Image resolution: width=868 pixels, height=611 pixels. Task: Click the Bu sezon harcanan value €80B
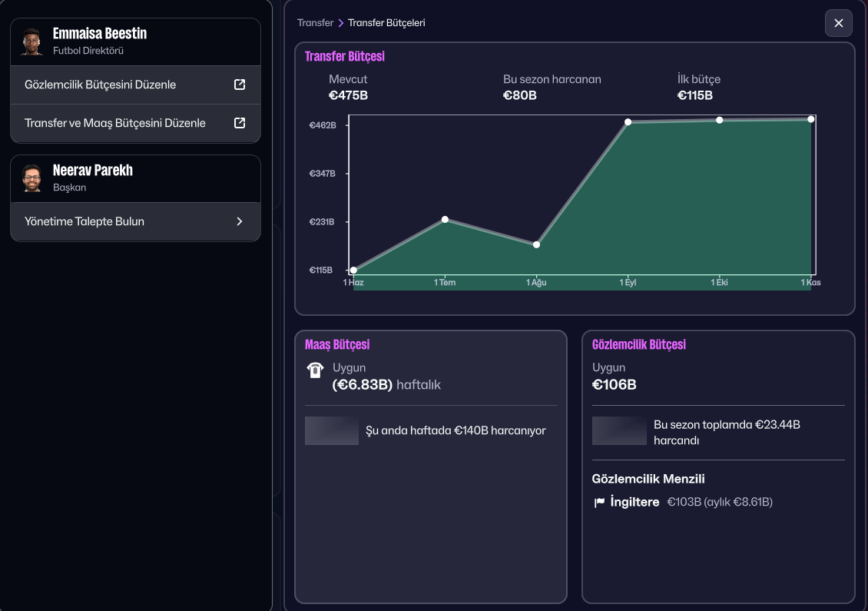520,95
